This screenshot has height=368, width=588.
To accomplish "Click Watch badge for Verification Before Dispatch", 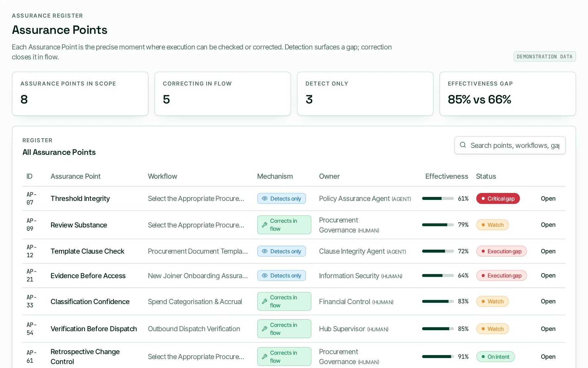I will [x=492, y=329].
